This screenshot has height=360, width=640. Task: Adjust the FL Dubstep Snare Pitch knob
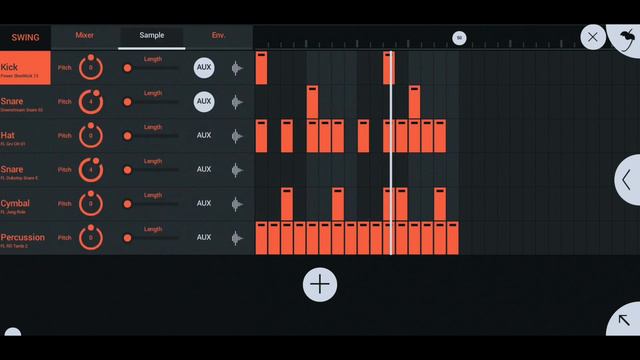[91, 169]
